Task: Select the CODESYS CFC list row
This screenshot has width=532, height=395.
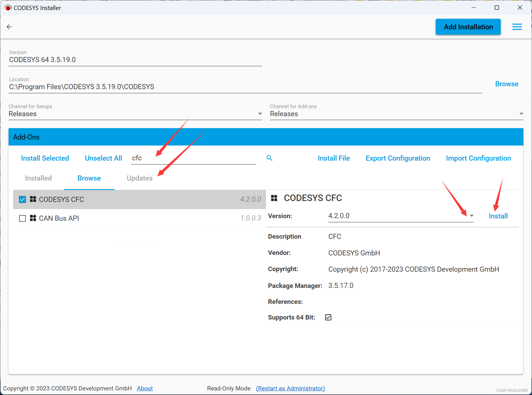Action: (139, 199)
